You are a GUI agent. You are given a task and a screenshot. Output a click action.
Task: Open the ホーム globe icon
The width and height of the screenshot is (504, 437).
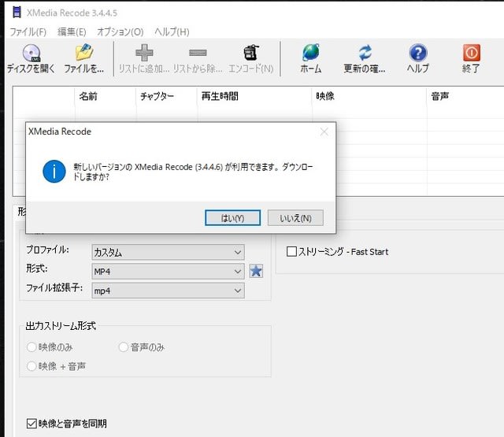311,53
